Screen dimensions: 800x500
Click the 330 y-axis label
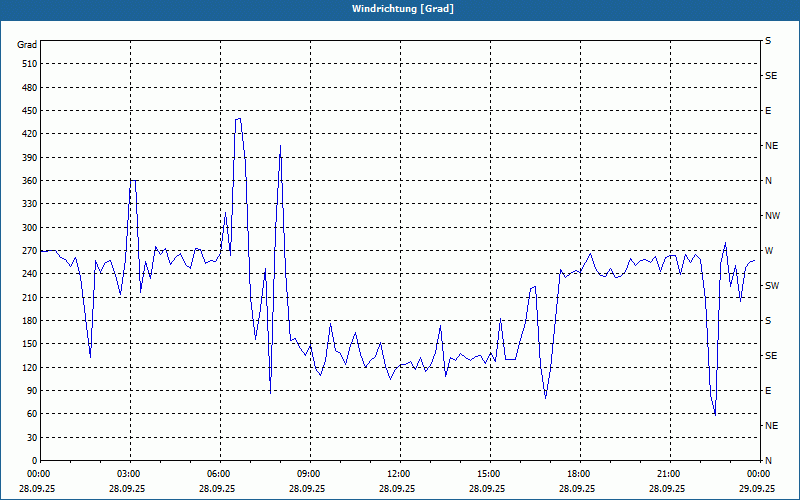(30, 204)
